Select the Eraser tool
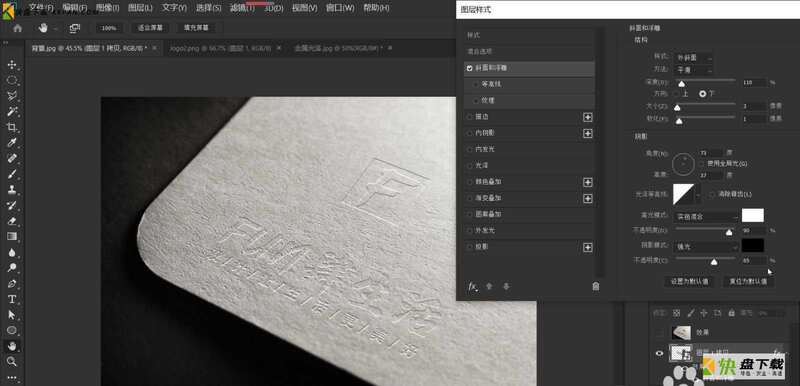This screenshot has height=386, width=800. point(12,221)
